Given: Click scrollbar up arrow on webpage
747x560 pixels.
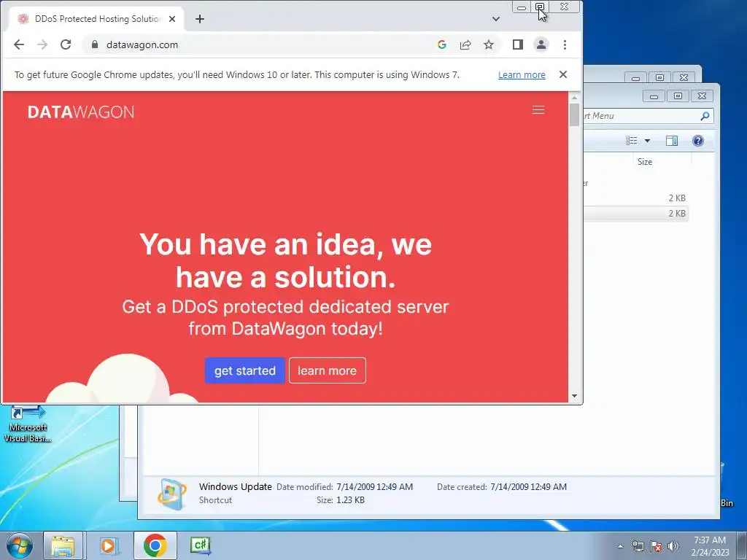Looking at the screenshot, I should point(574,97).
